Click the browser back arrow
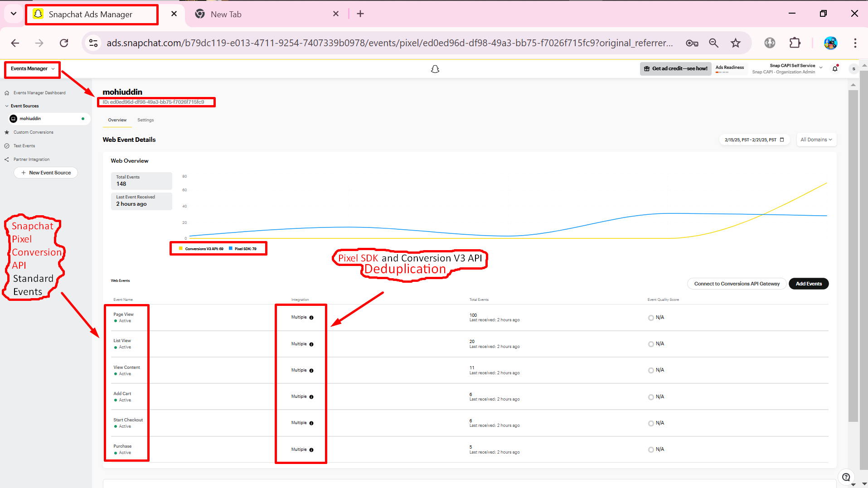 [15, 43]
